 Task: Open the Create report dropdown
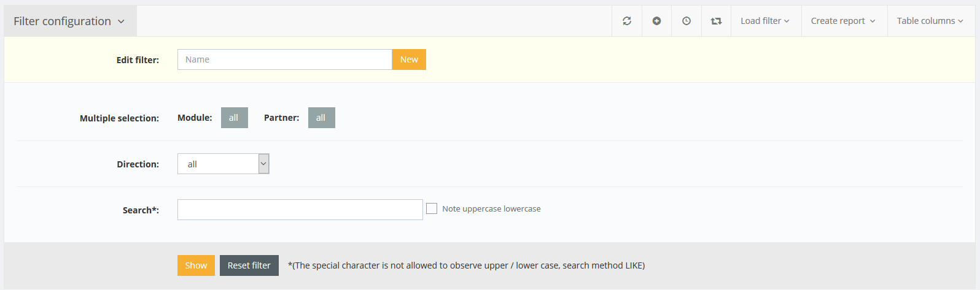[x=843, y=21]
